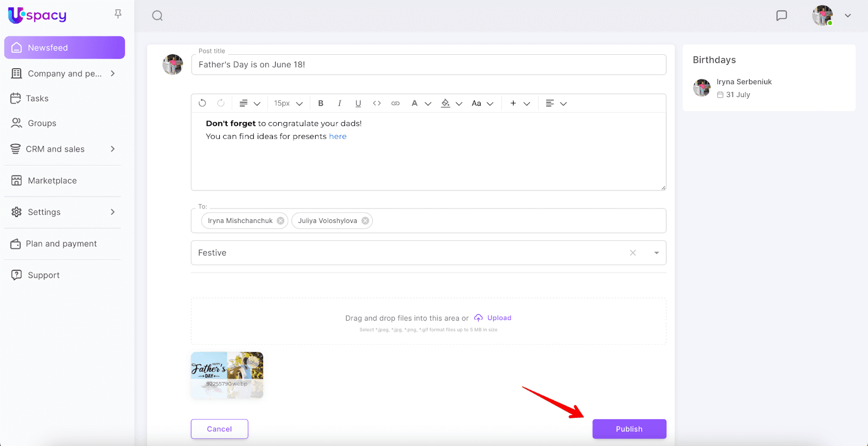Image resolution: width=868 pixels, height=446 pixels.
Task: Insert a hyperlink using the link icon
Action: pos(395,103)
